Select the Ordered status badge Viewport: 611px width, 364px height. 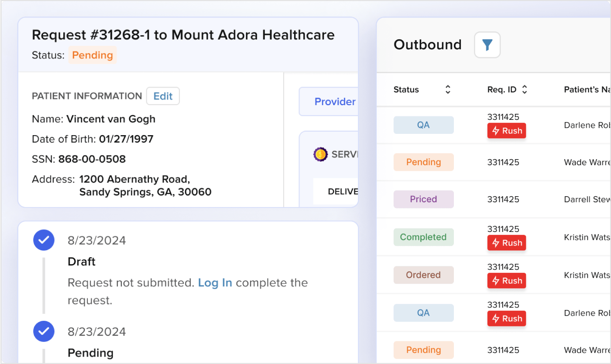pos(423,275)
